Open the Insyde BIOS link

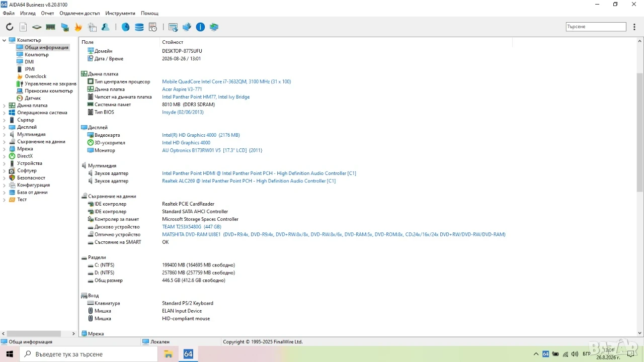click(x=183, y=112)
